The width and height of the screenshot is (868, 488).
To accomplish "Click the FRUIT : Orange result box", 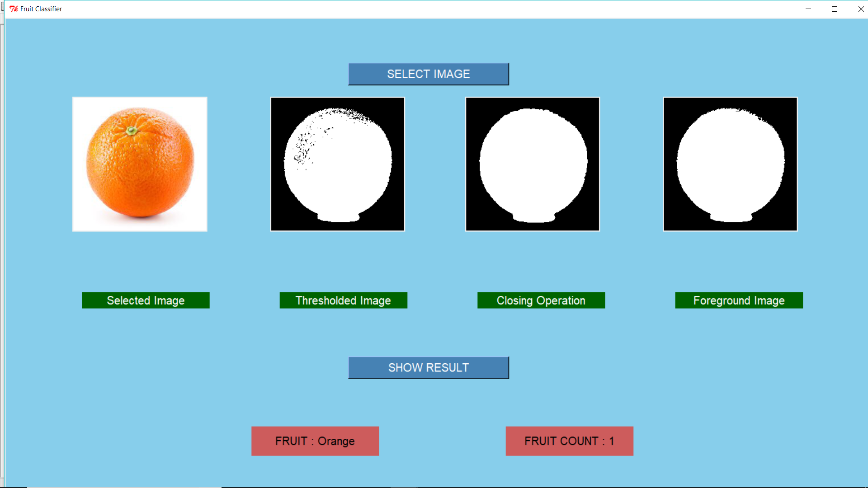I will tap(315, 441).
